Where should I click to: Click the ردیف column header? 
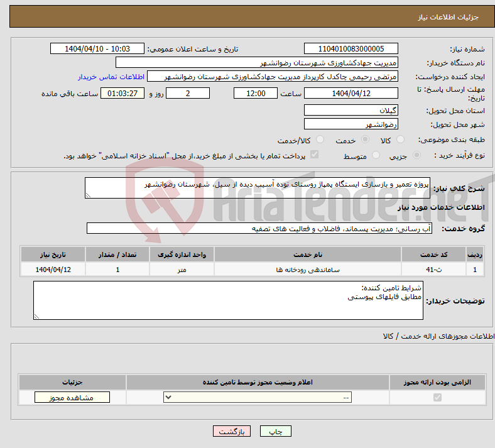click(x=475, y=254)
